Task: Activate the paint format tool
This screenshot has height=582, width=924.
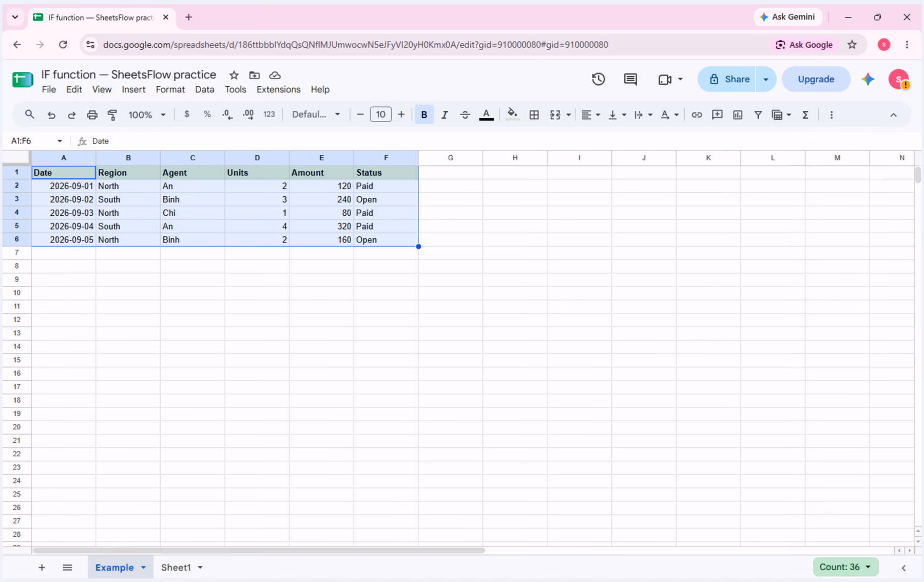Action: 112,115
